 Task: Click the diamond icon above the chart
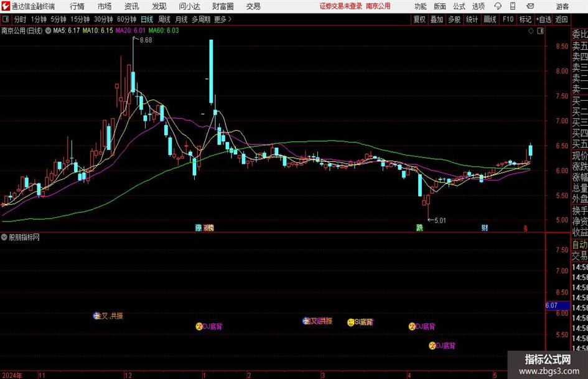click(531, 30)
